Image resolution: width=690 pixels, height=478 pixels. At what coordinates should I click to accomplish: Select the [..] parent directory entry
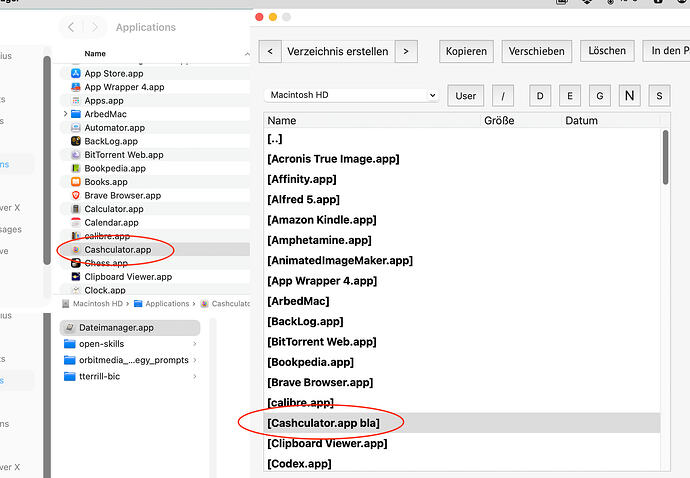(x=462, y=139)
